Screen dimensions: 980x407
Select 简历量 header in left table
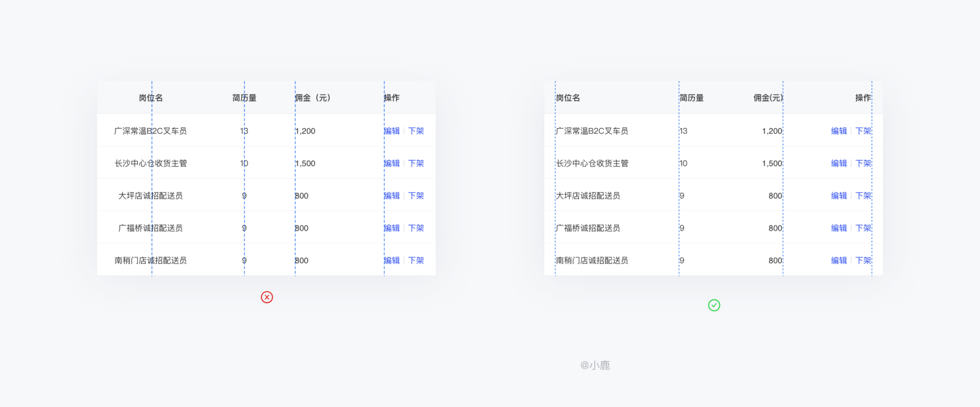click(x=244, y=98)
